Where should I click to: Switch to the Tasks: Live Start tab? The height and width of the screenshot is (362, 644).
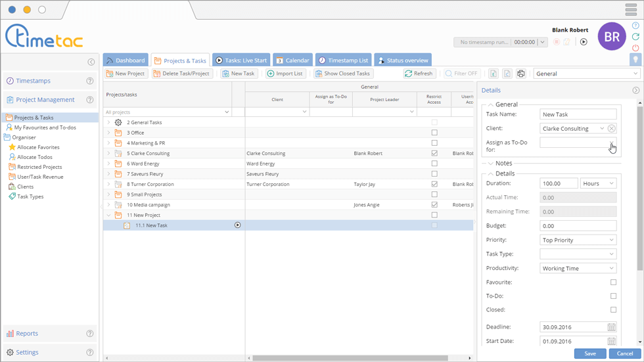pos(242,60)
